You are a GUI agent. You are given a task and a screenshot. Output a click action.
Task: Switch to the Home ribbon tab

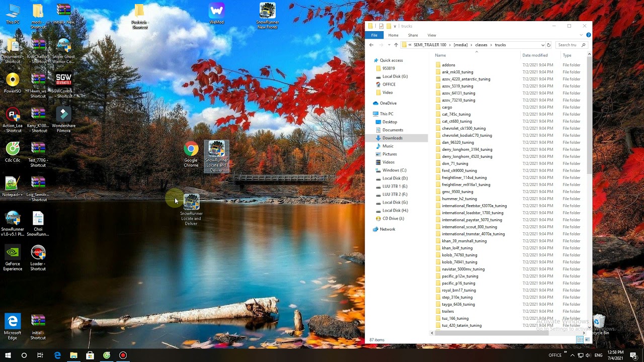click(x=393, y=35)
